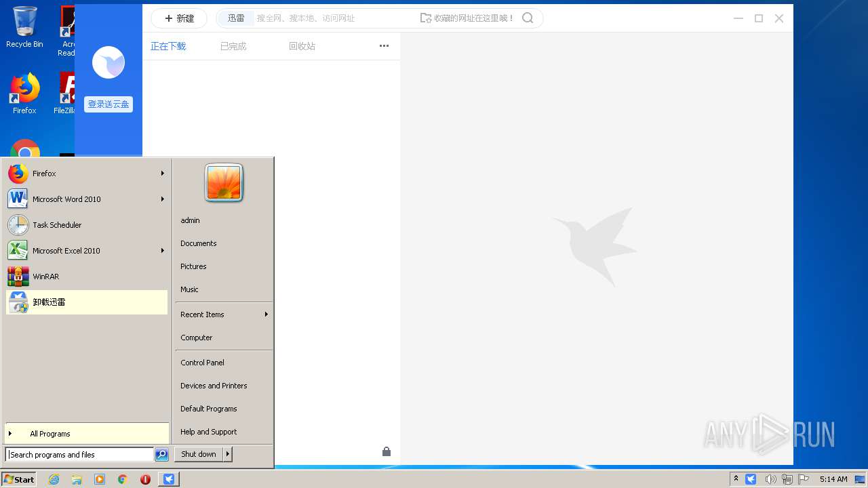Open Windows Media Player on taskbar

[100, 479]
